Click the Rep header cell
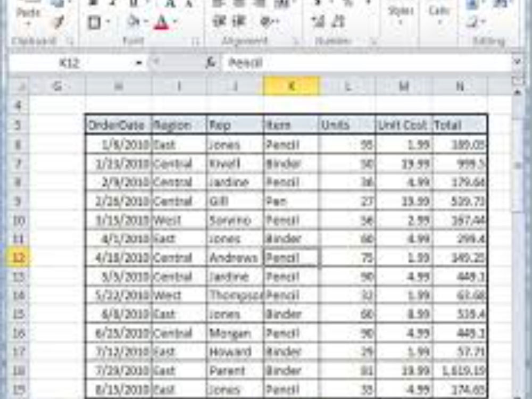Image resolution: width=532 pixels, height=399 pixels. click(x=235, y=125)
